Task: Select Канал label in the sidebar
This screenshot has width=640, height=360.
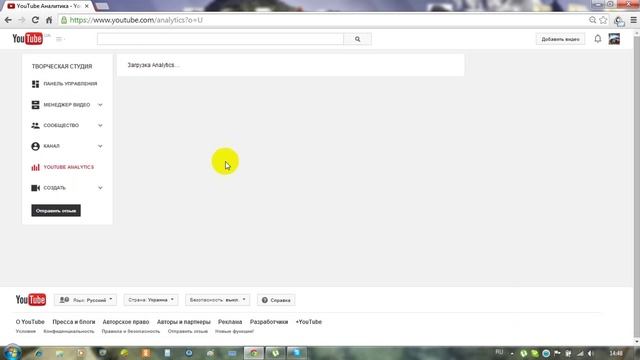Action: click(x=51, y=146)
